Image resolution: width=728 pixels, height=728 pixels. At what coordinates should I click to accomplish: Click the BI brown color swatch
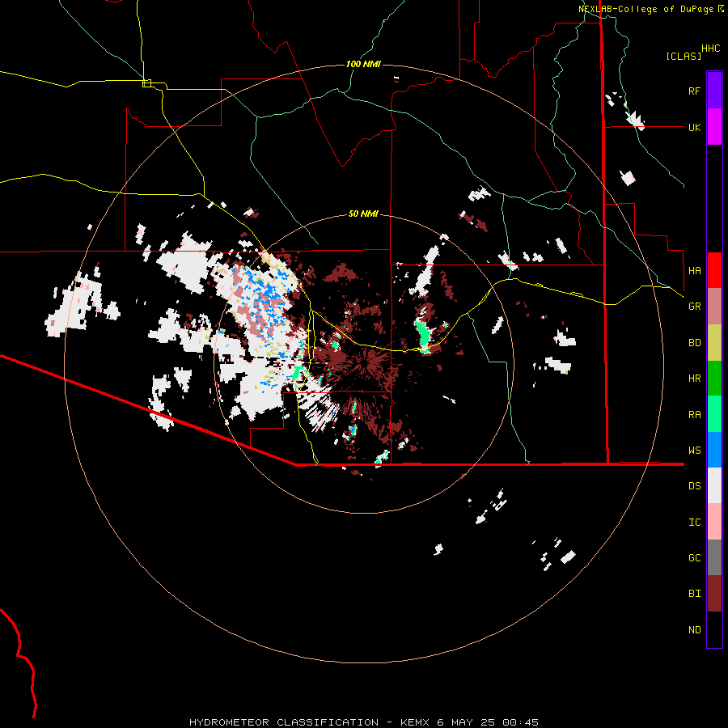click(x=714, y=594)
